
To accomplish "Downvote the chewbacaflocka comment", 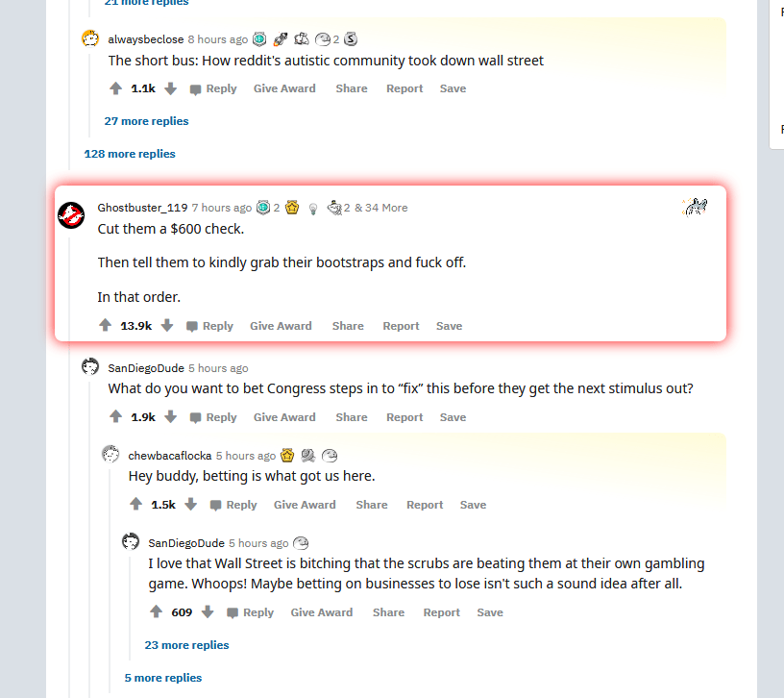I will pyautogui.click(x=191, y=505).
